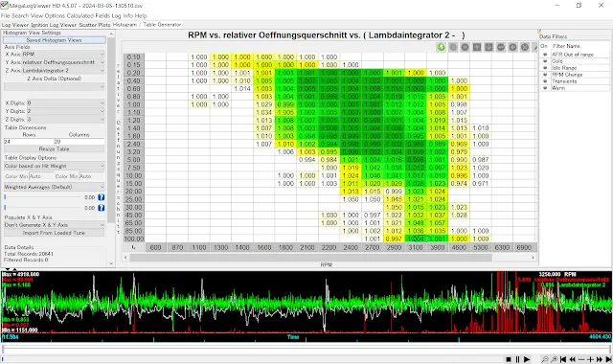Image resolution: width=613 pixels, height=364 pixels.
Task: Select the 100.00 row header
Action: [134, 239]
